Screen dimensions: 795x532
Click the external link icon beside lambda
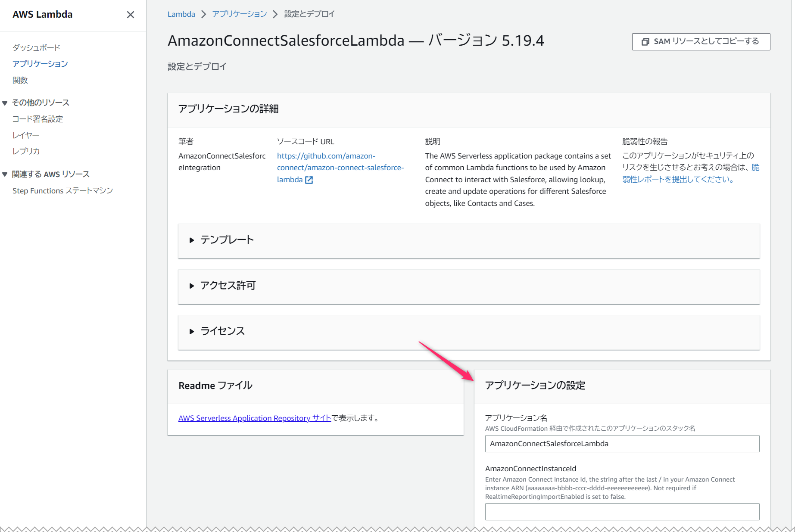click(x=309, y=180)
